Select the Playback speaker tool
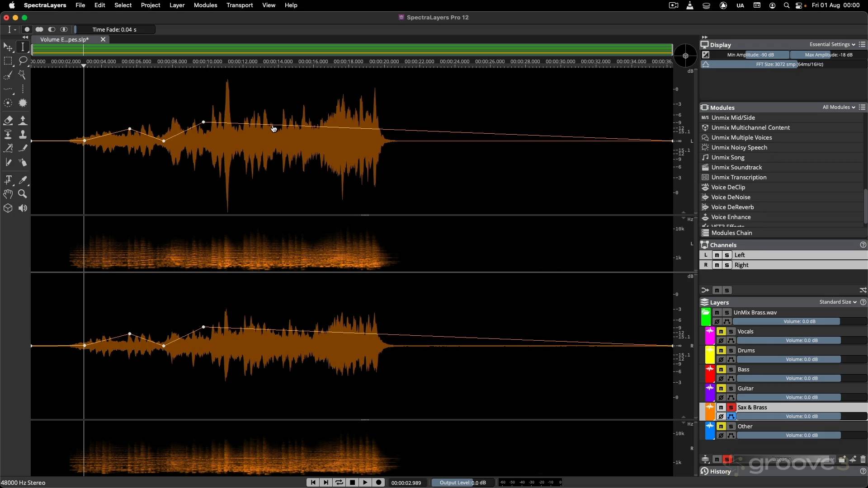 tap(23, 208)
